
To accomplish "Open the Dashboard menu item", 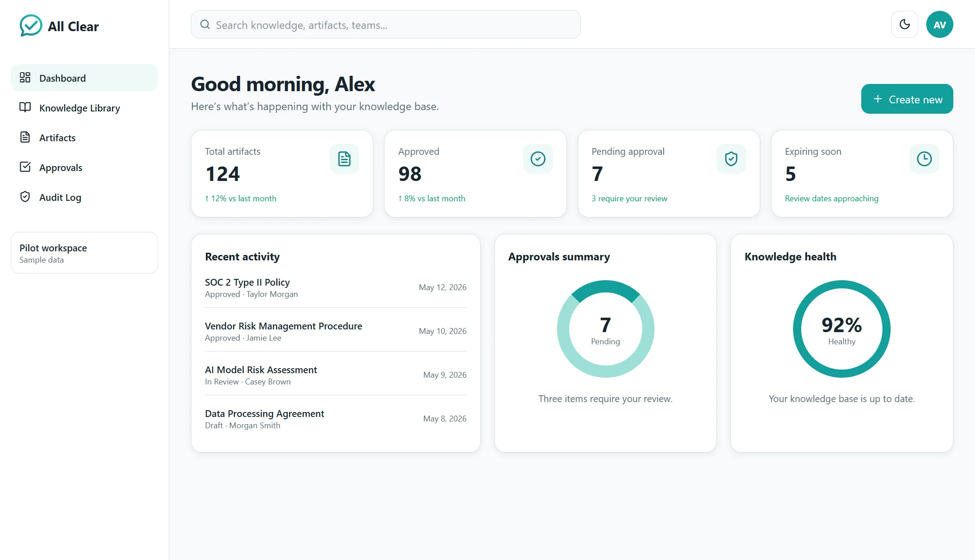I will 84,78.
